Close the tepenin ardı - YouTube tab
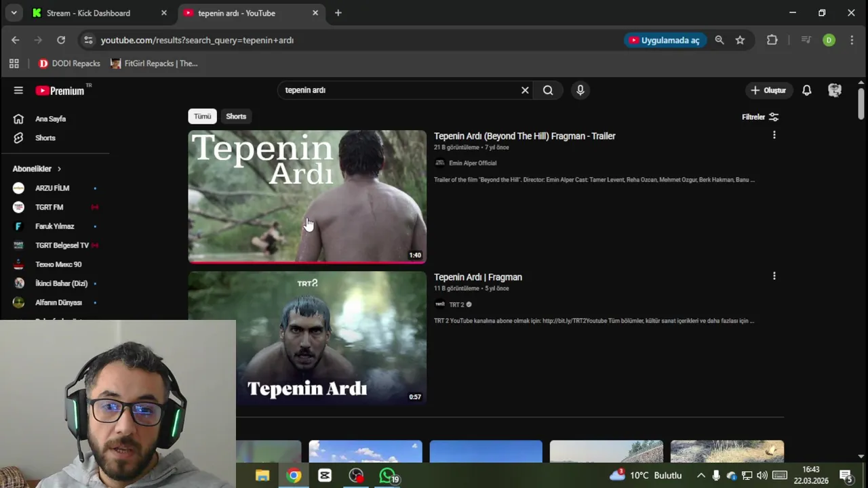Screen dimensions: 868x488 coord(315,13)
